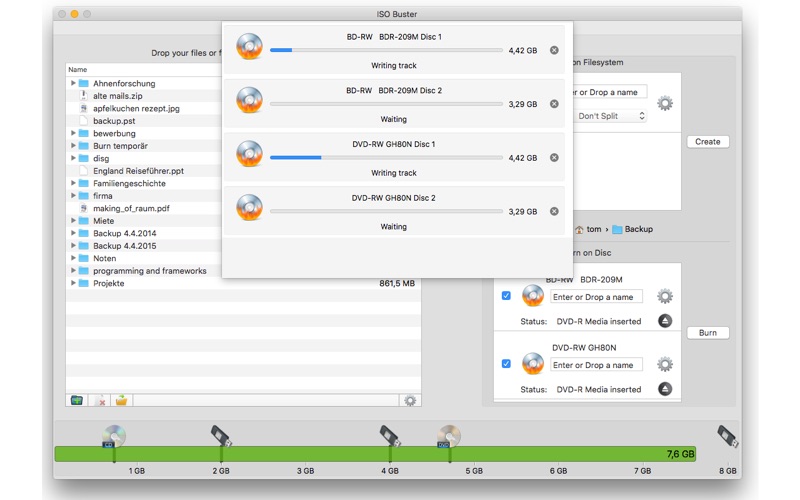Expand the Familiengeschichte folder
The height and width of the screenshot is (500, 800).
pyautogui.click(x=73, y=183)
